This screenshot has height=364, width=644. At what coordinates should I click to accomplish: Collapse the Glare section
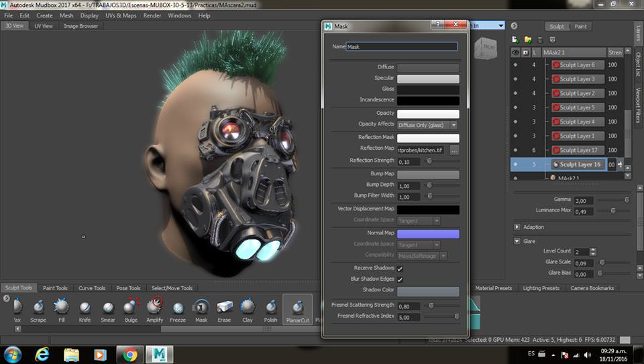coord(517,241)
